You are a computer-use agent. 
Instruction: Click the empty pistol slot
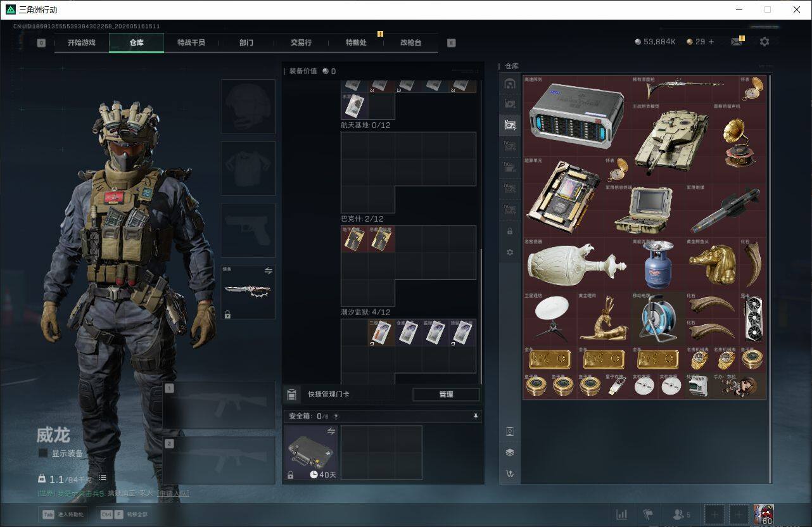click(x=248, y=230)
